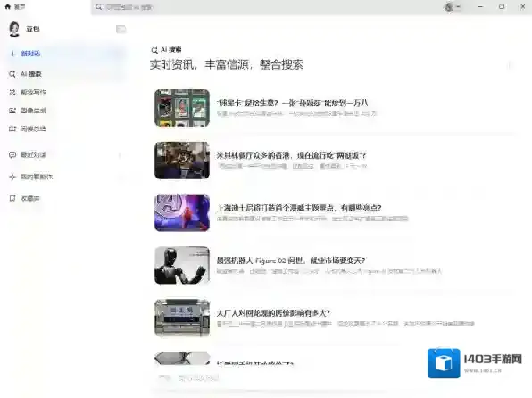This screenshot has height=398, width=532.
Task: Click the heading 实时资讯，丰富信源，整合搜索
Action: tap(227, 64)
